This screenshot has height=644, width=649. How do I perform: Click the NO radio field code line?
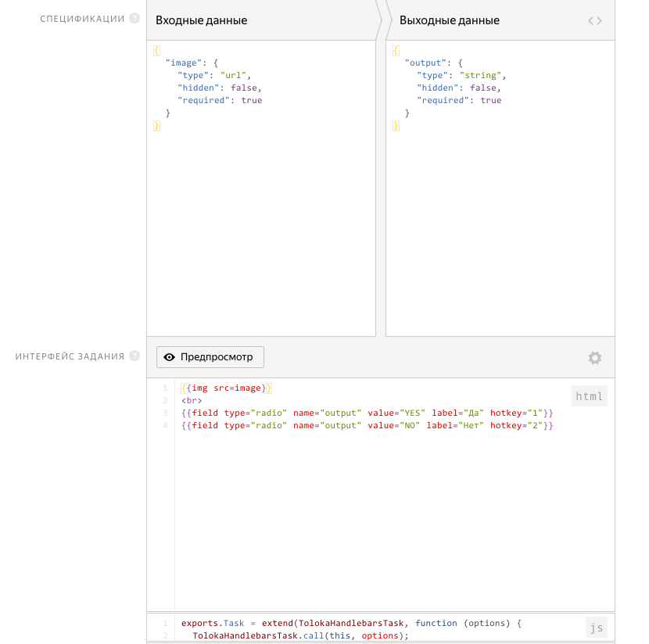[x=367, y=425]
